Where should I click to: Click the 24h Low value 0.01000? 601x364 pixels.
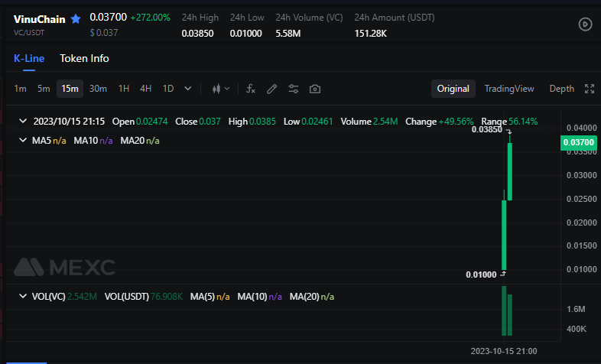pyautogui.click(x=245, y=34)
